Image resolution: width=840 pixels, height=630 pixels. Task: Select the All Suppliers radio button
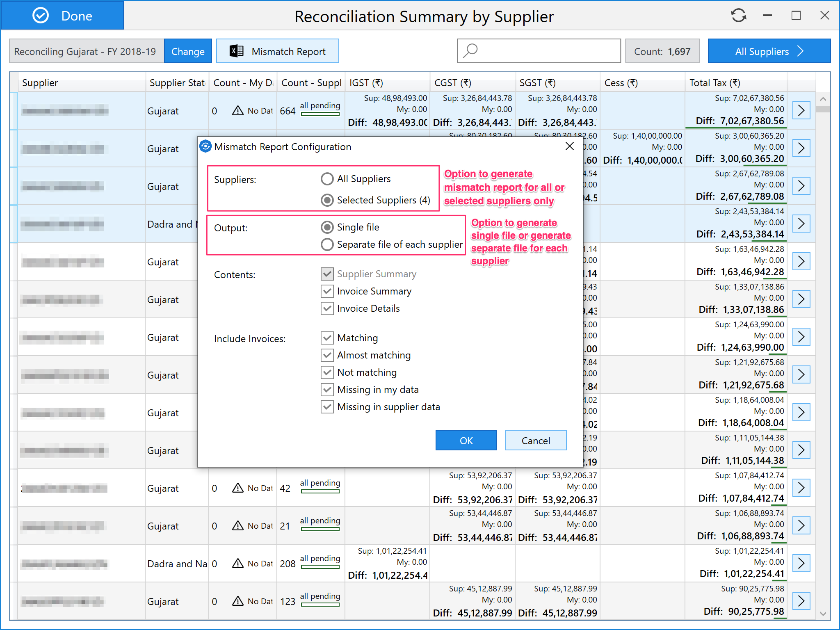[x=327, y=179]
